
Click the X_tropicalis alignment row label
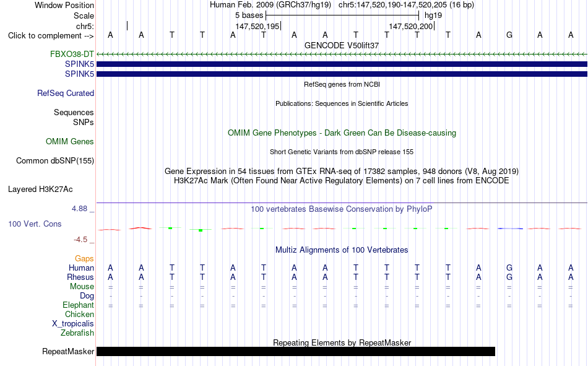(73, 324)
